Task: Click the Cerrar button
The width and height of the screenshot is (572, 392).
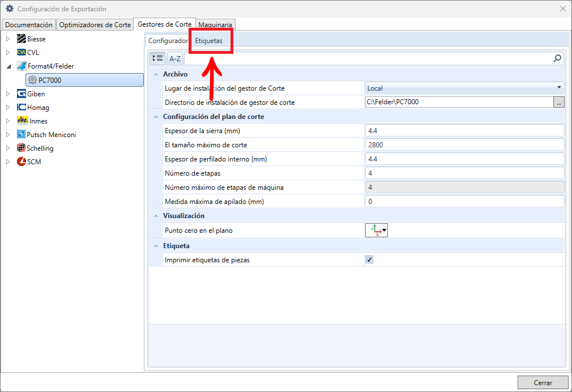Action: (543, 382)
